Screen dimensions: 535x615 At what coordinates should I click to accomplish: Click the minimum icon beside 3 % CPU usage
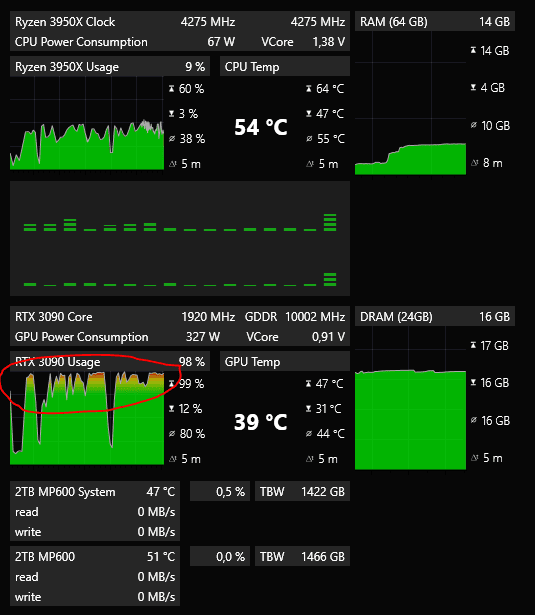171,114
